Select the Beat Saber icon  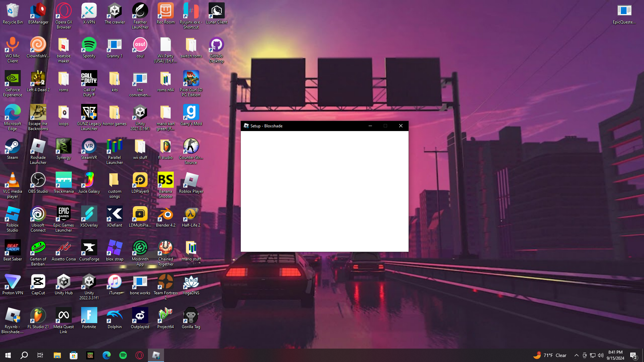(x=12, y=248)
